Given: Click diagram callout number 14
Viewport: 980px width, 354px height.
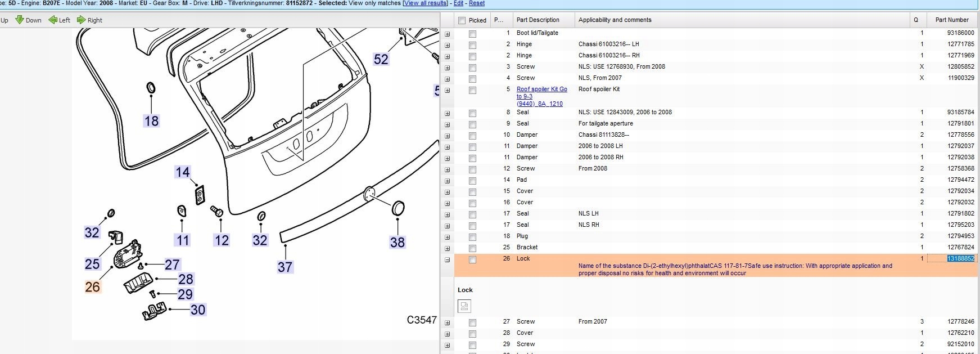Looking at the screenshot, I should point(183,172).
